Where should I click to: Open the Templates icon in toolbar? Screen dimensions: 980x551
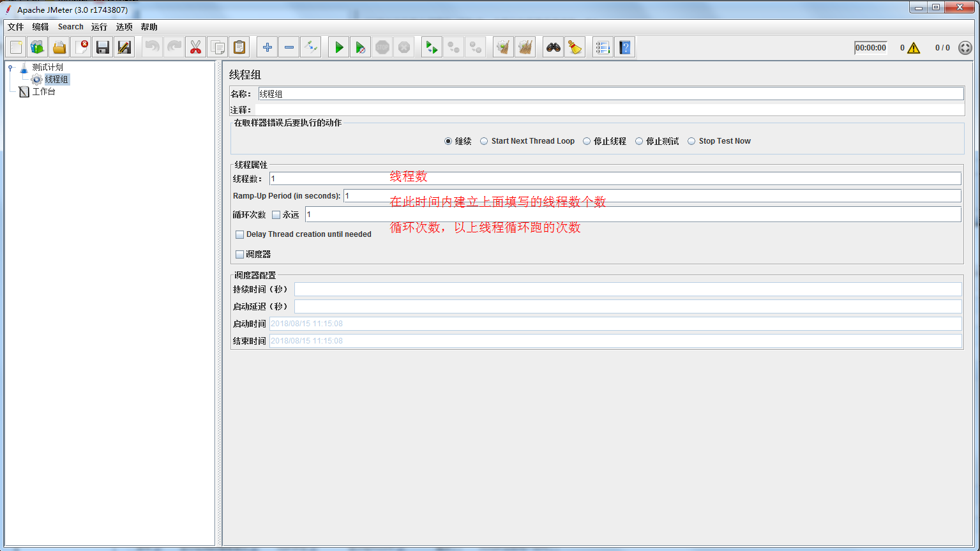38,47
